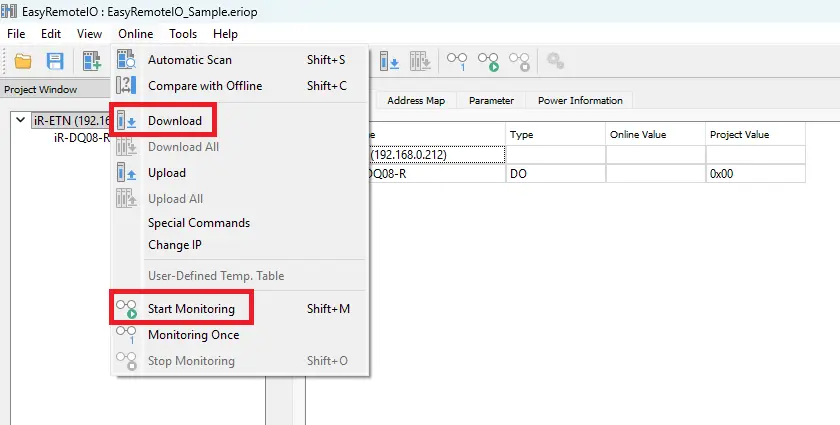Close the Online menu
Screen dimensions: 840x425
click(136, 34)
